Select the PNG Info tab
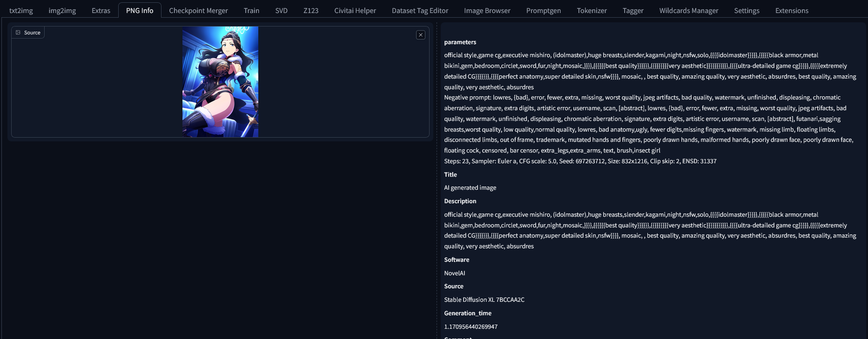 click(x=140, y=11)
